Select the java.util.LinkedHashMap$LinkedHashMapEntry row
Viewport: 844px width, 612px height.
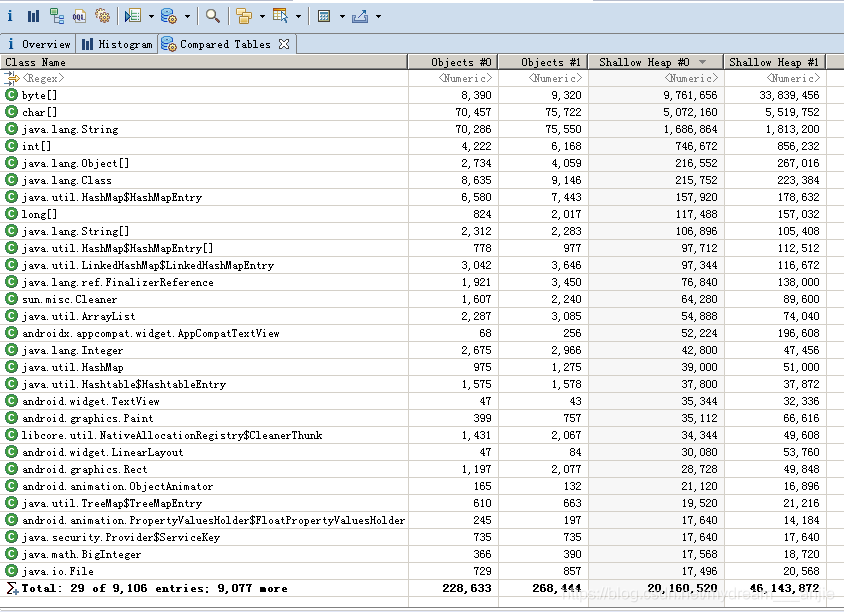pyautogui.click(x=413, y=265)
